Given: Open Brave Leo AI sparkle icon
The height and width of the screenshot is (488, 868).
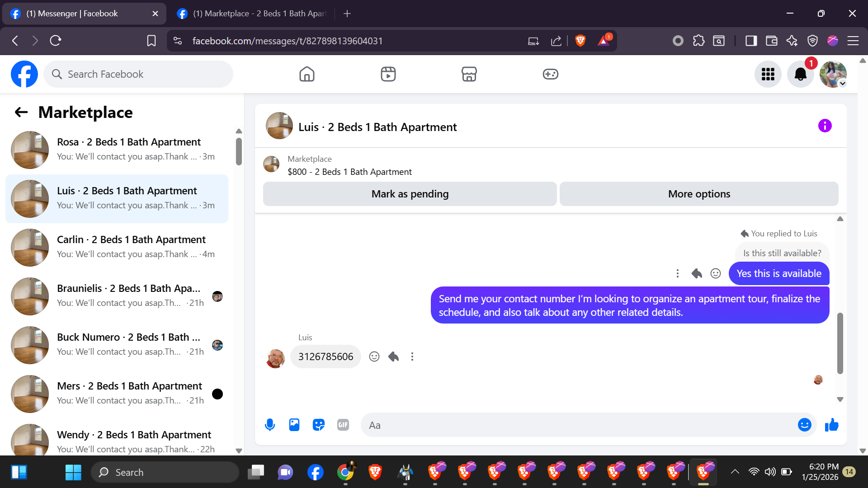Looking at the screenshot, I should pos(792,41).
